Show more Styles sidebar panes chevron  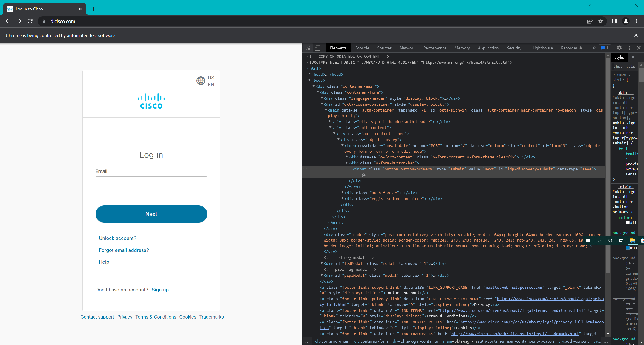633,57
